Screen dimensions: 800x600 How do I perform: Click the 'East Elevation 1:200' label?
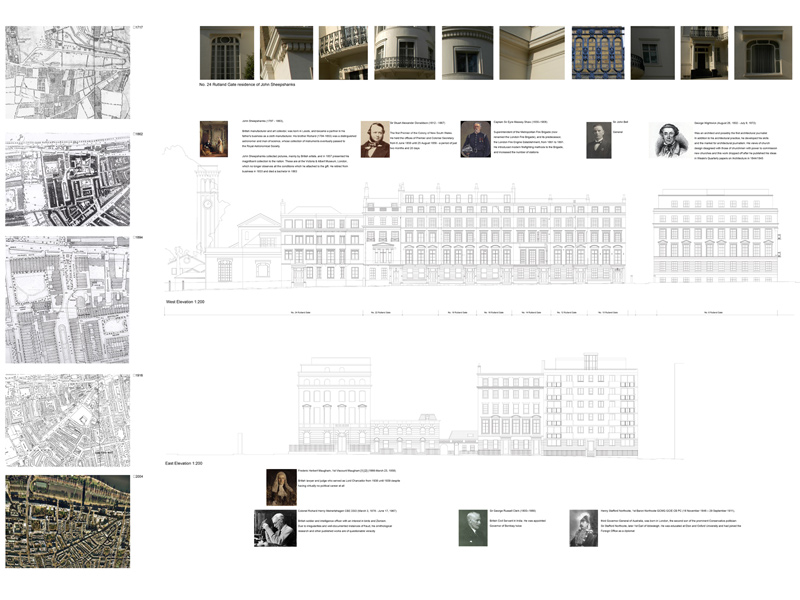pyautogui.click(x=187, y=463)
